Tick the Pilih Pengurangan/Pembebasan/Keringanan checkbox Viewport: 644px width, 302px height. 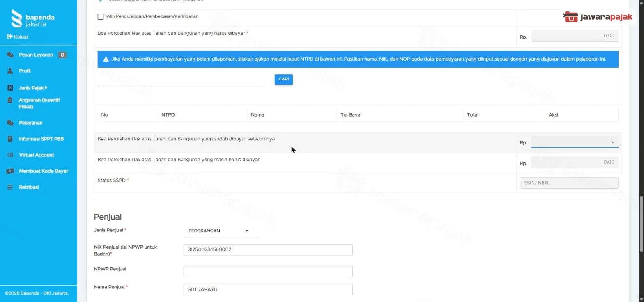pos(101,16)
